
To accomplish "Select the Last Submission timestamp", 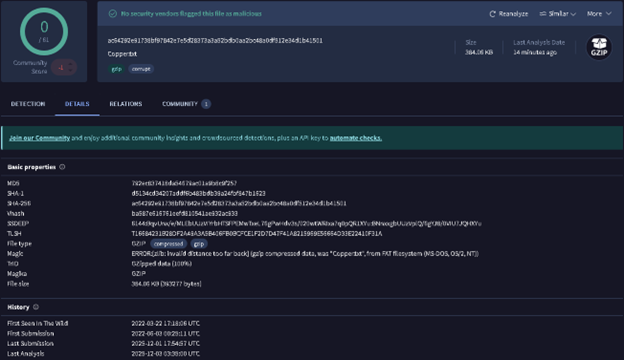I will 166,344.
